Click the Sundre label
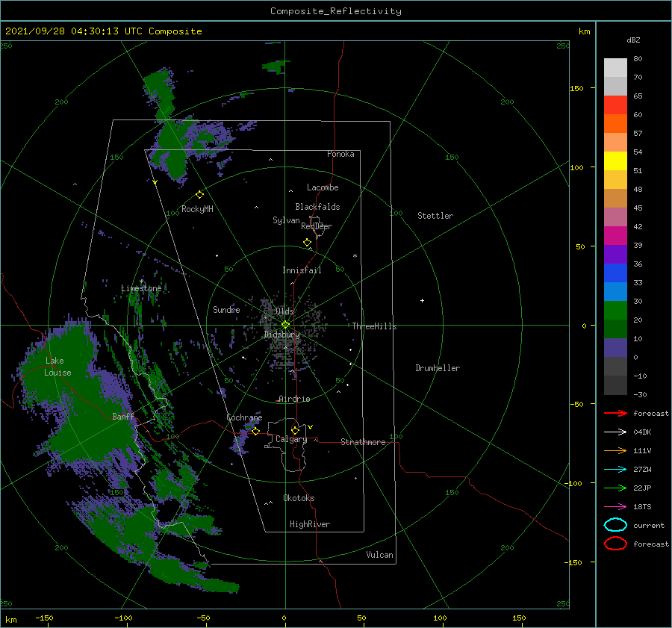The height and width of the screenshot is (628, 672). [226, 309]
